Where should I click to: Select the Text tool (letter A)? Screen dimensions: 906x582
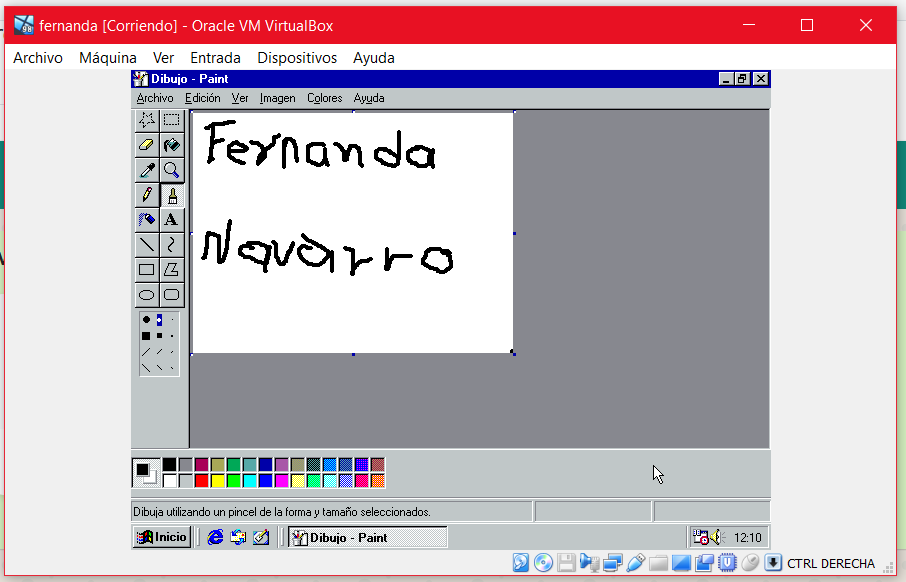pos(172,220)
